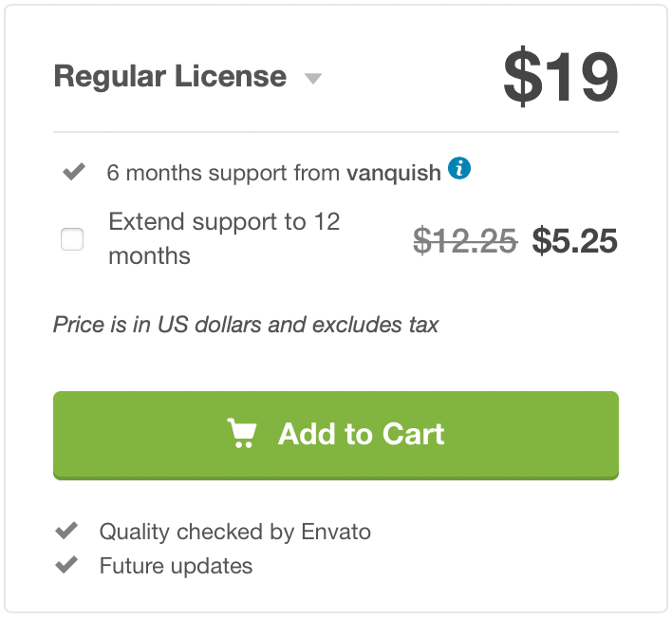The height and width of the screenshot is (619, 672).
Task: Add the item to cart
Action: pyautogui.click(x=336, y=436)
